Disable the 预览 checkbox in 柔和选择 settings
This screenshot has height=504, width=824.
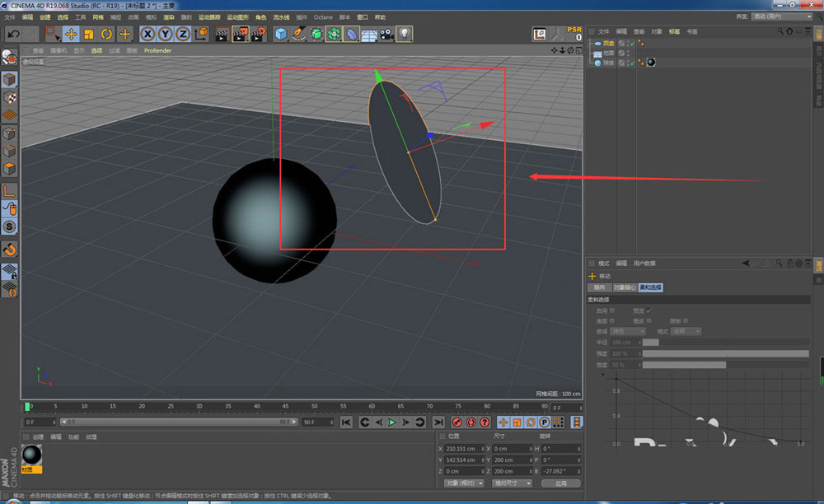point(648,310)
